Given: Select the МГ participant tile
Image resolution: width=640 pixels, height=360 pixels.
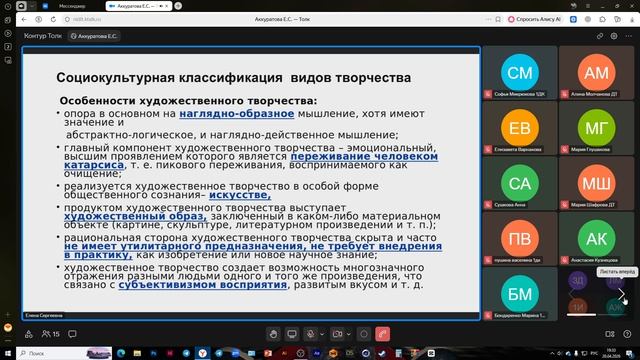Looking at the screenshot, I should pyautogui.click(x=596, y=128).
